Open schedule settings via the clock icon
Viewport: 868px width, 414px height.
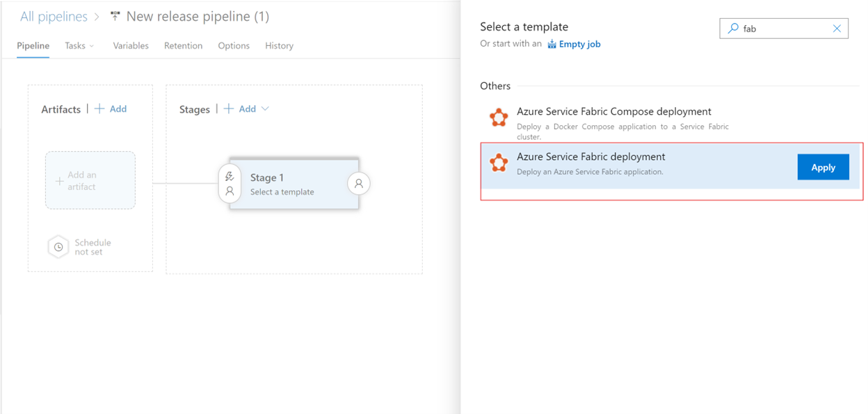[58, 246]
